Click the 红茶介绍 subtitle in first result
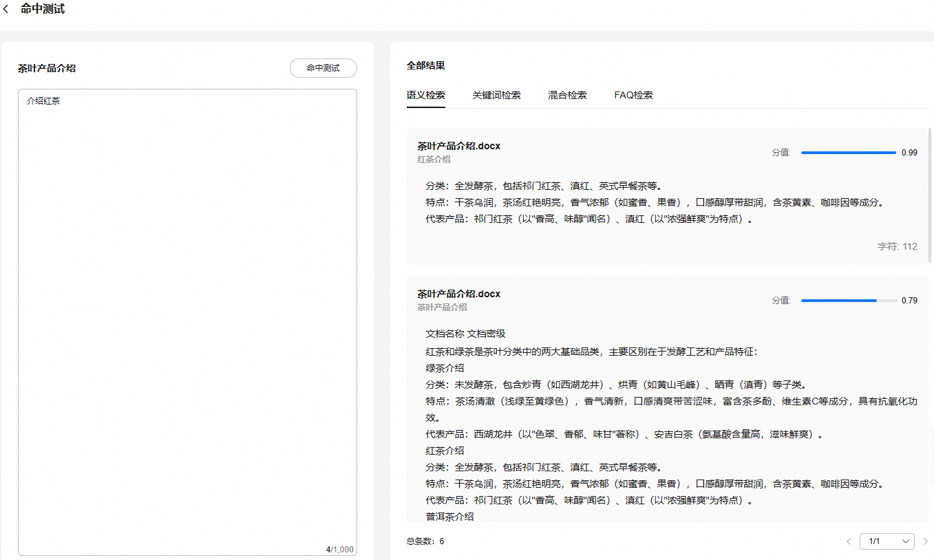Image resolution: width=934 pixels, height=560 pixels. (x=434, y=160)
